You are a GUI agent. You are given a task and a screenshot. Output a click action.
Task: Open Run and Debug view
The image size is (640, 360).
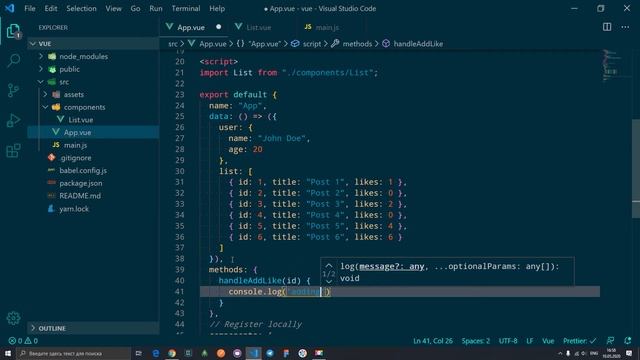(13, 120)
